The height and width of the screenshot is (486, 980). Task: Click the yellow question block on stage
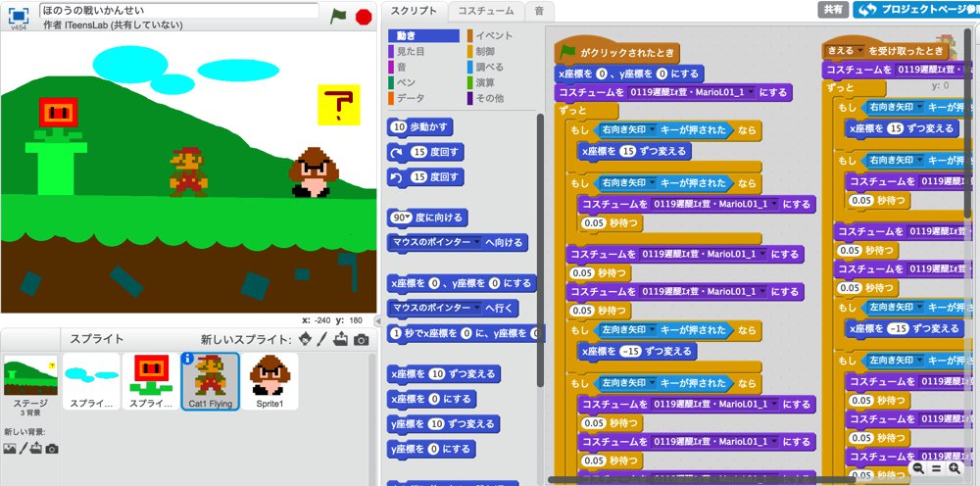[x=339, y=104]
